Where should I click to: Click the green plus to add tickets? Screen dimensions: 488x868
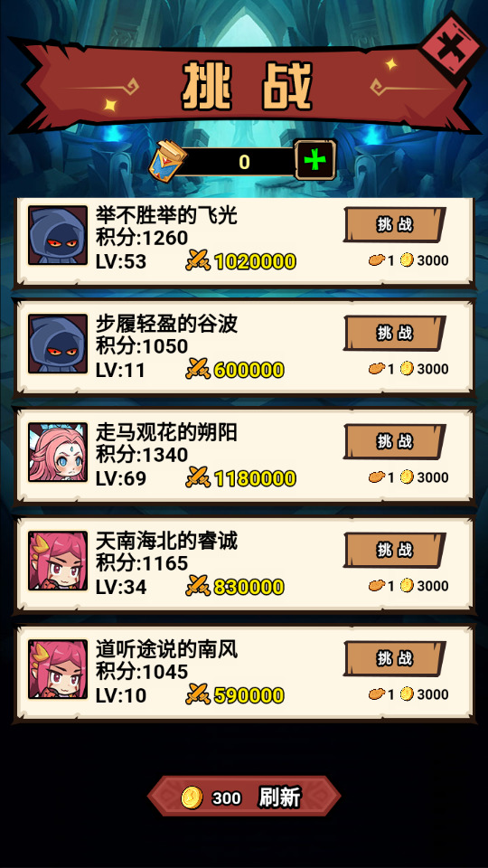315,160
